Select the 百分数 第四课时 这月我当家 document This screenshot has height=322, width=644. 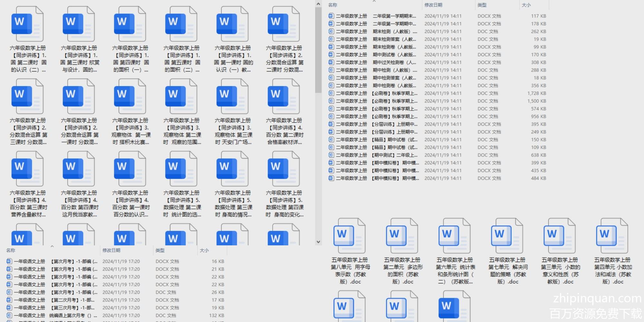pyautogui.click(x=79, y=169)
